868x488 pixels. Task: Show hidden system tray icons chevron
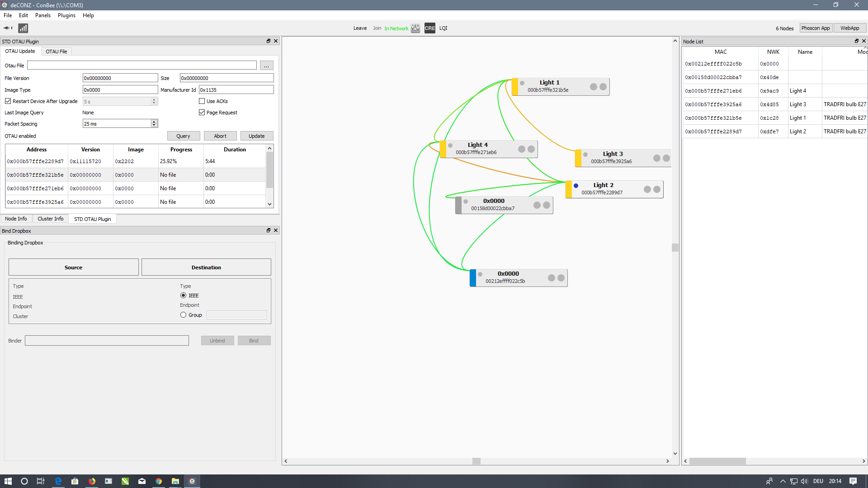click(x=783, y=481)
